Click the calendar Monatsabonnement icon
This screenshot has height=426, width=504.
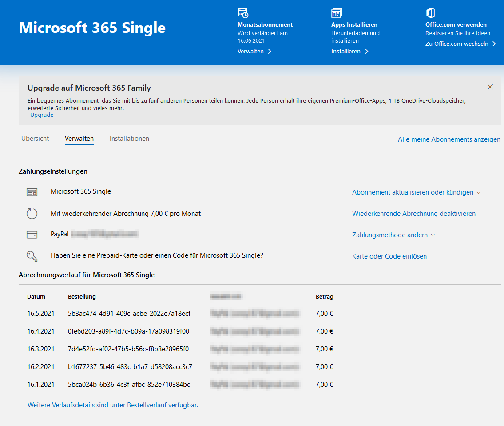[x=243, y=12]
